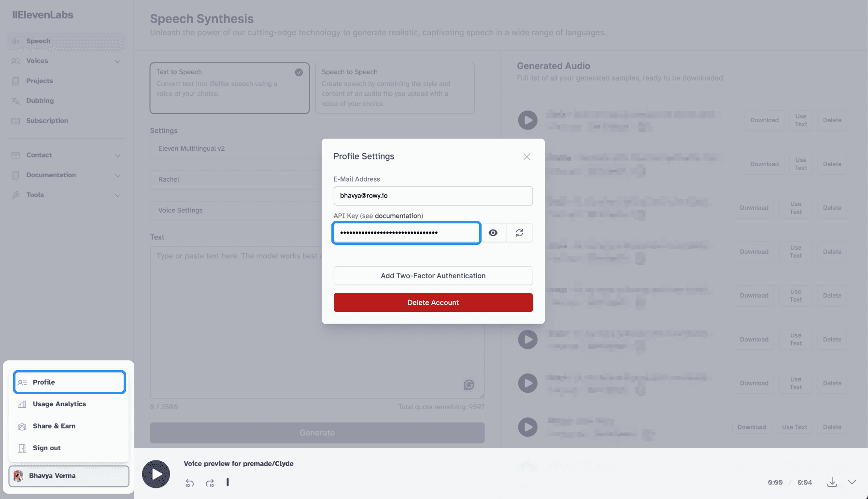The image size is (868, 499).
Task: Click the E-Mail Address input field
Action: pyautogui.click(x=433, y=196)
